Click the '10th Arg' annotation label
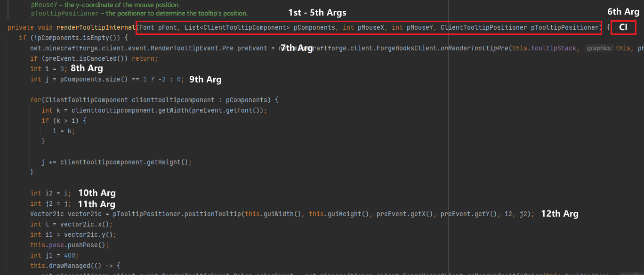 click(x=97, y=193)
